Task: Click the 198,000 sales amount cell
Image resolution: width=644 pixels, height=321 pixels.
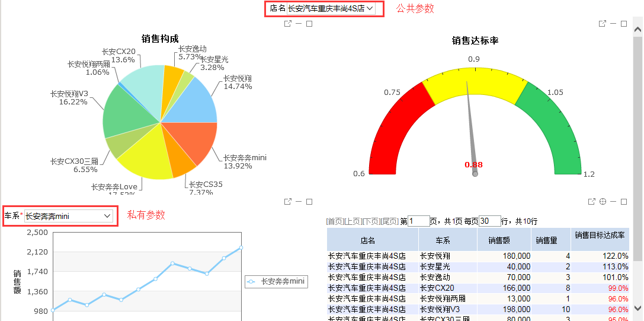Action: click(x=504, y=310)
